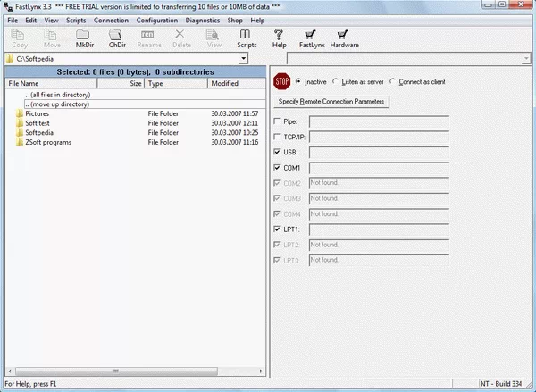Image resolution: width=536 pixels, height=392 pixels.
Task: Open the Configuration menu
Action: 156,20
